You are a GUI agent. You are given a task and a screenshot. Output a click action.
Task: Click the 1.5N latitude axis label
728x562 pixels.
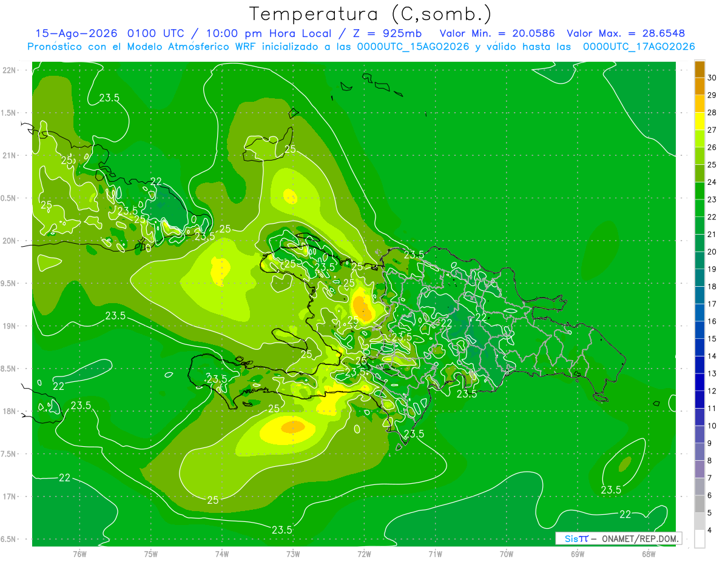[x=9, y=113]
